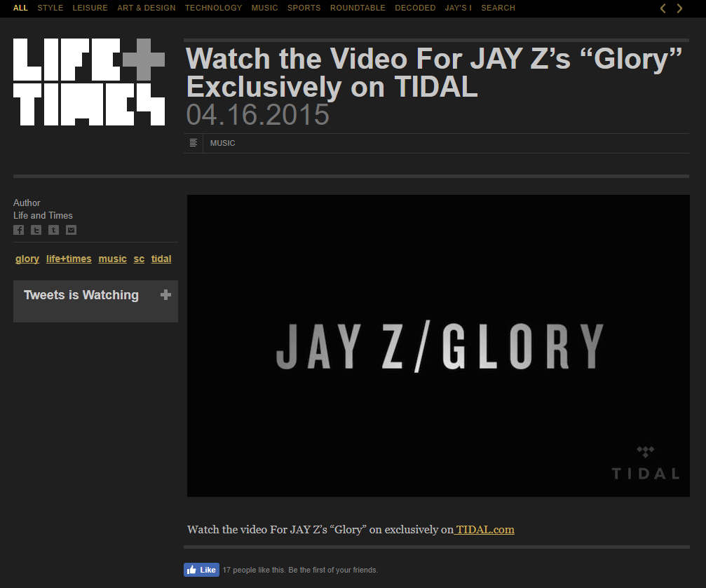Expand the Tweets is Watching panel
Image resolution: width=706 pixels, height=588 pixels.
165,295
